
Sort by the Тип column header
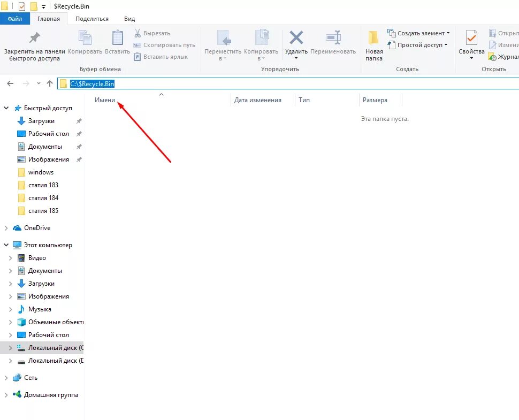click(304, 100)
